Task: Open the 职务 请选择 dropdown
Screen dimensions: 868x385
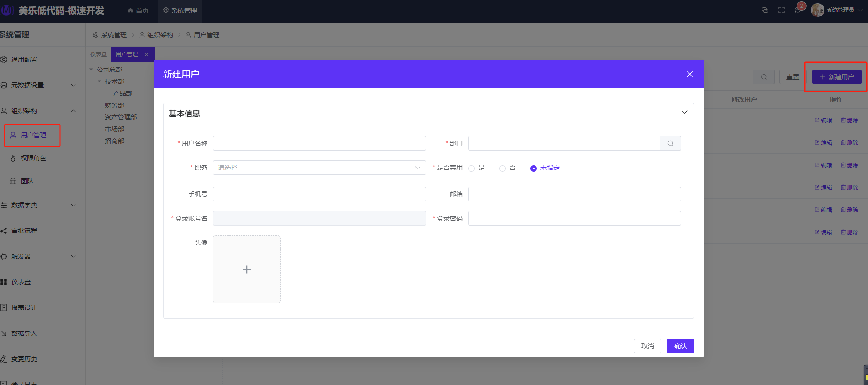Action: (x=319, y=168)
